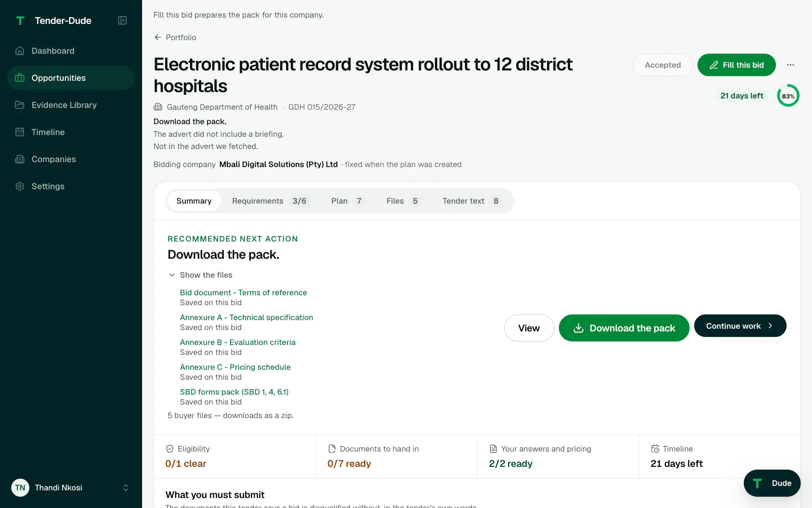The image size is (812, 508).
Task: Click the Tender-Dude logo icon
Action: pos(20,21)
